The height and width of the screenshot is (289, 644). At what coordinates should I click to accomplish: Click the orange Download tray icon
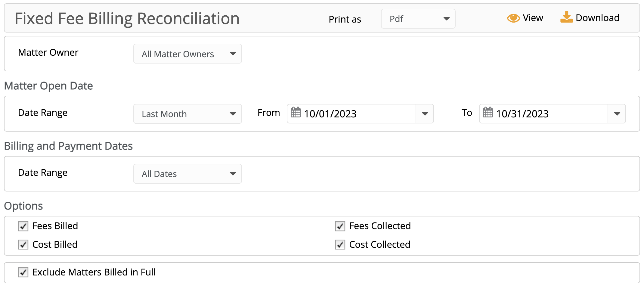[566, 17]
